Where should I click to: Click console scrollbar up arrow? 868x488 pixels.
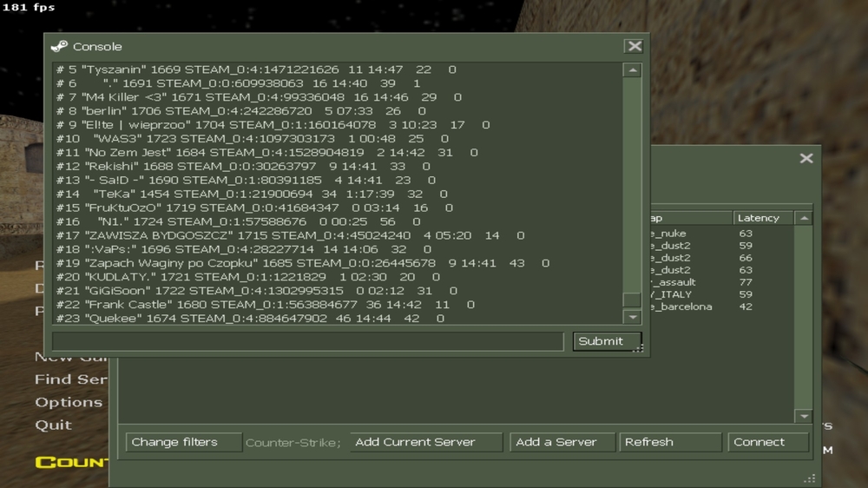pyautogui.click(x=632, y=70)
